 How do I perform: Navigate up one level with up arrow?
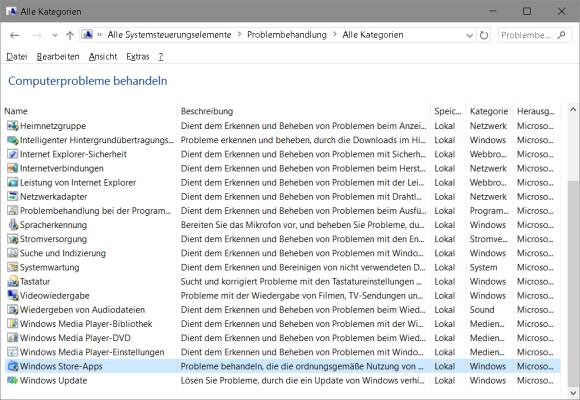70,35
